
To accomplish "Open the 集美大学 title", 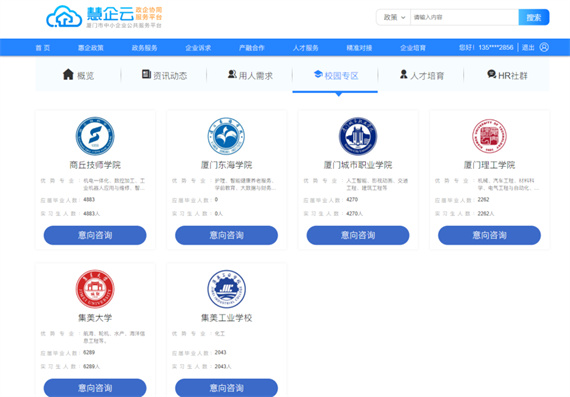I will (95, 318).
